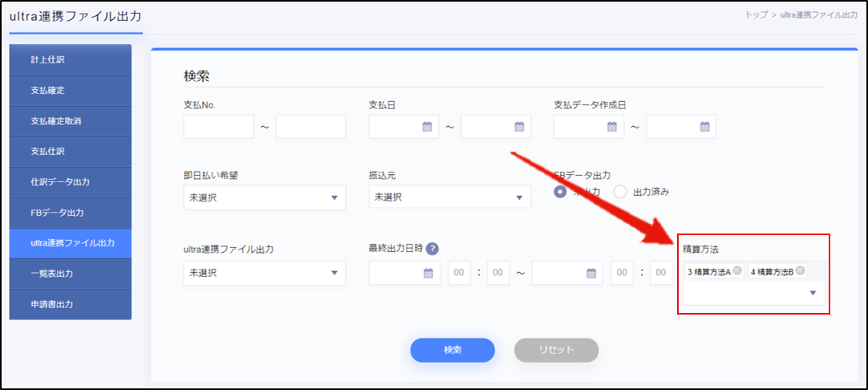Open FBデータ出力 sidebar menu
Viewport: 868px width, 390px height.
70,213
